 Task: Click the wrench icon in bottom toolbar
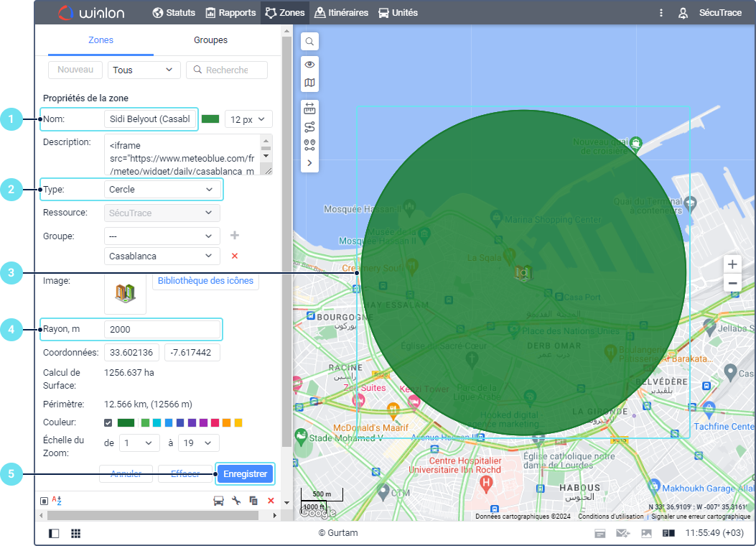point(235,501)
